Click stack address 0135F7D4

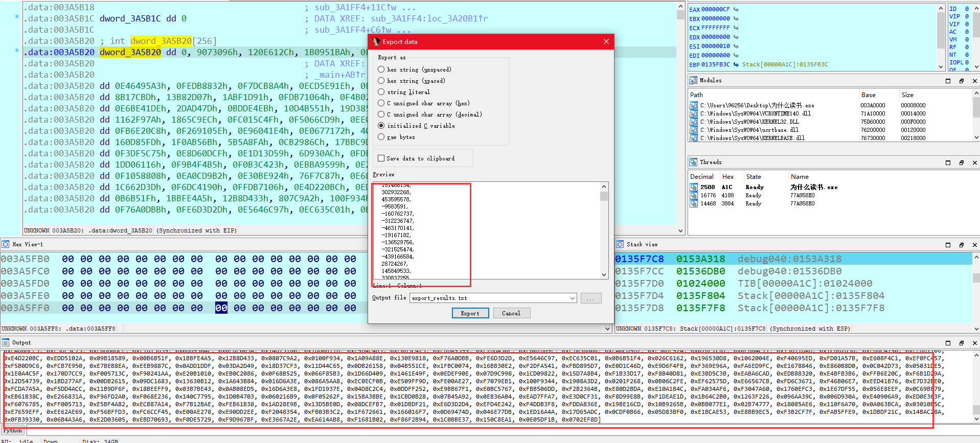click(x=639, y=296)
